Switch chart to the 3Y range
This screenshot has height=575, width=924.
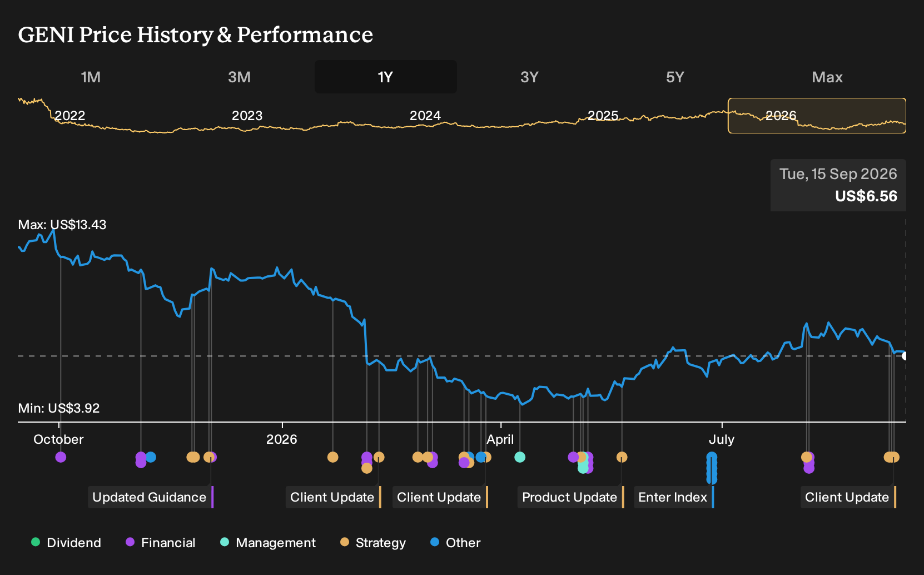(x=529, y=77)
